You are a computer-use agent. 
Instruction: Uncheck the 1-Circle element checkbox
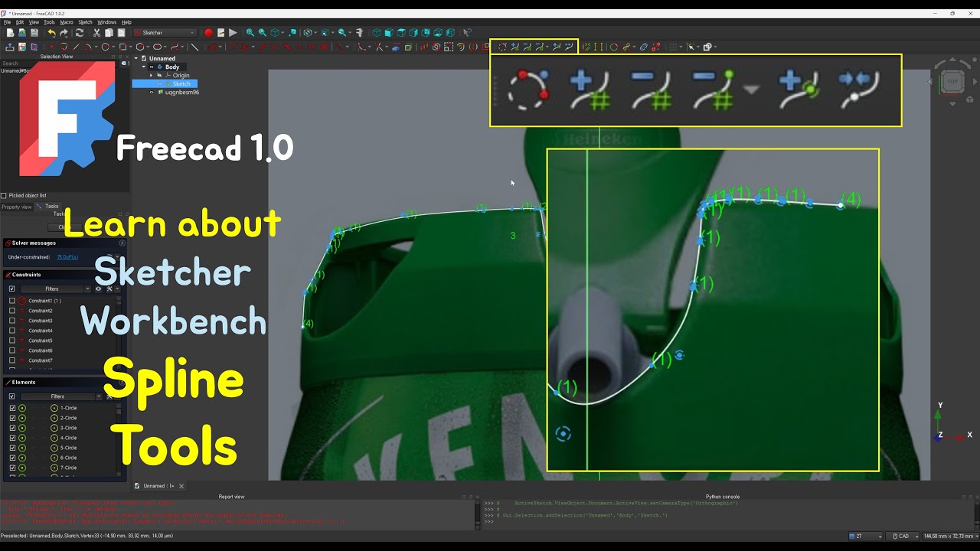coord(12,408)
